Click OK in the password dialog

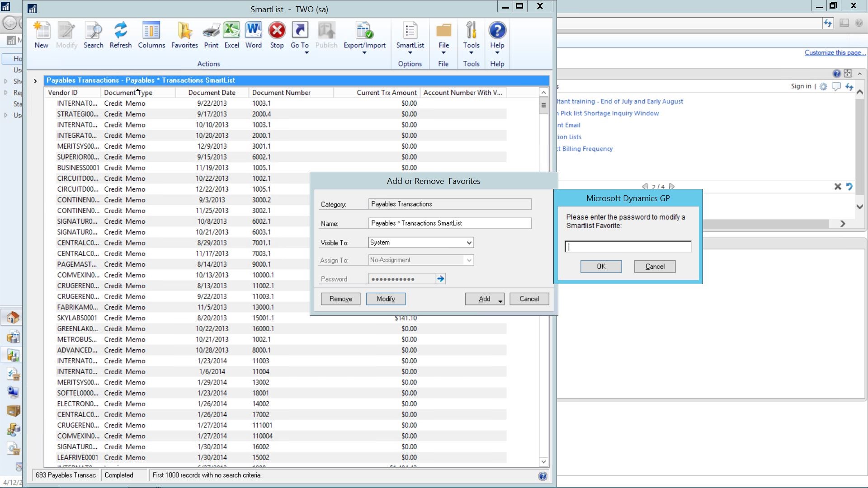pyautogui.click(x=601, y=267)
